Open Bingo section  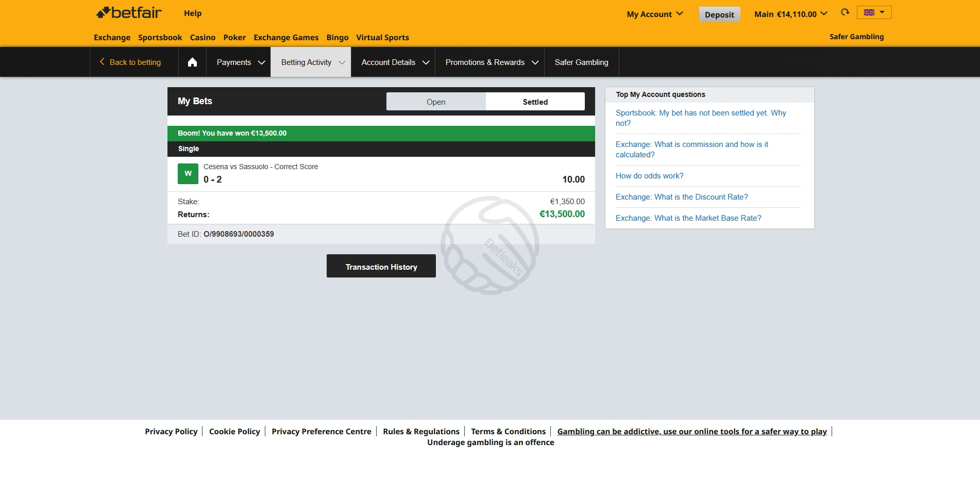[x=337, y=37]
